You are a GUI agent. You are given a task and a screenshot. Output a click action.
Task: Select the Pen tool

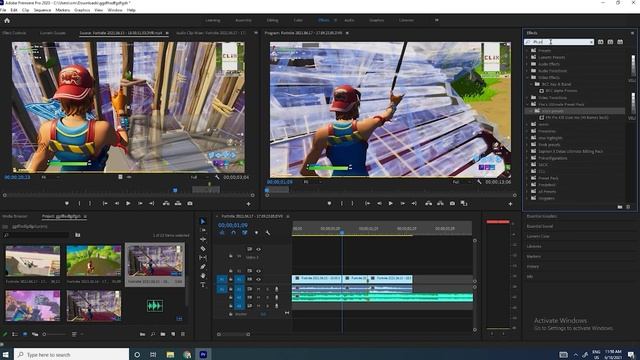[203, 267]
